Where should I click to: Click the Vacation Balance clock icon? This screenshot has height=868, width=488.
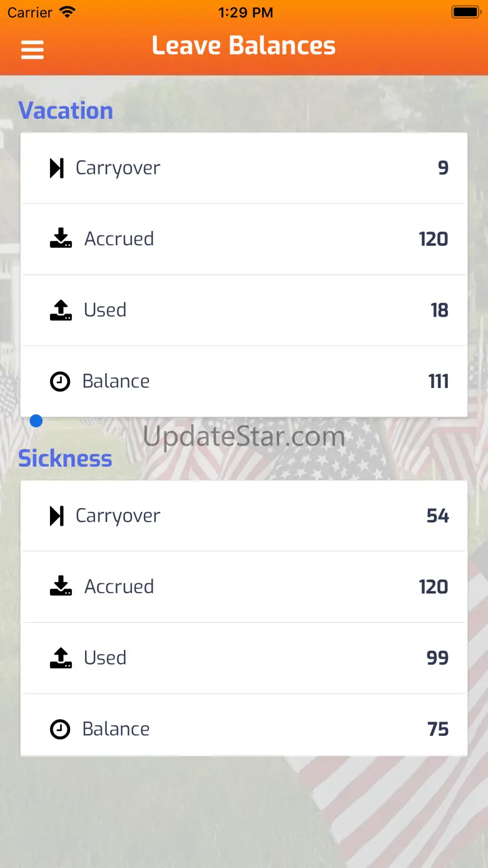pyautogui.click(x=60, y=381)
